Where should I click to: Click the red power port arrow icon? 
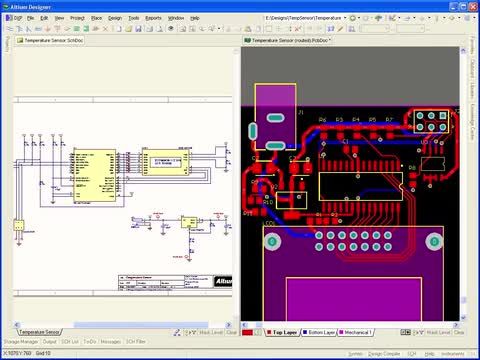tap(48, 29)
